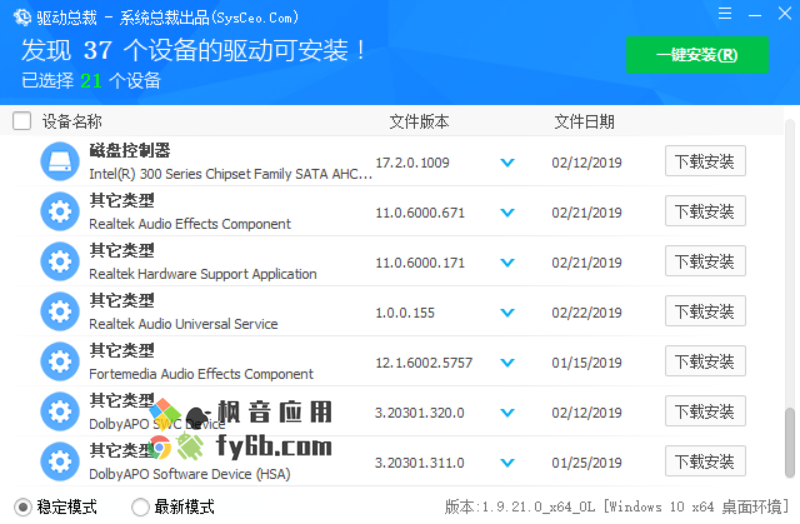
Task: Click 下载安装 for Fortemedia Audio Effects Component
Action: click(x=705, y=361)
